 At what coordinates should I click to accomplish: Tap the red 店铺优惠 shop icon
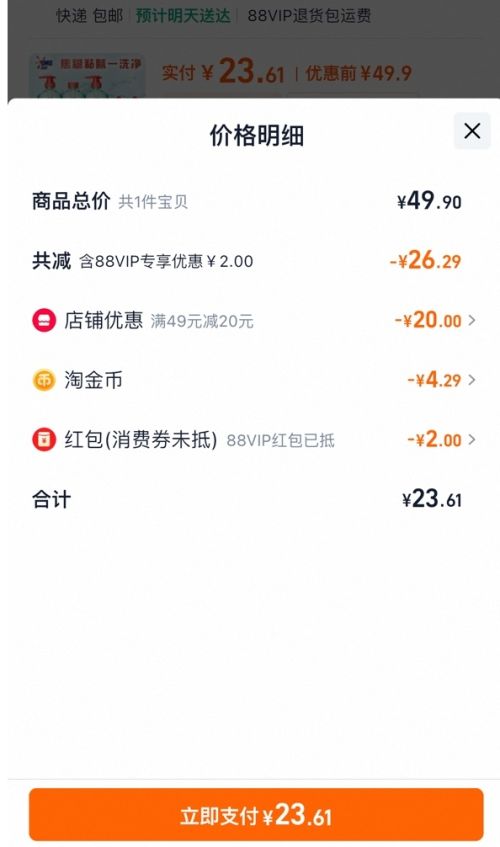click(44, 320)
